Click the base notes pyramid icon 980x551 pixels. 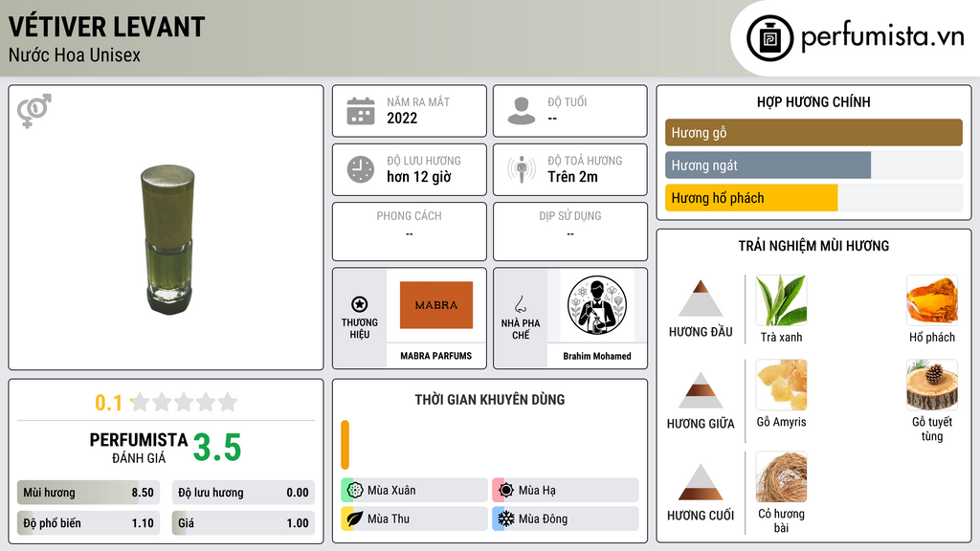click(x=701, y=482)
